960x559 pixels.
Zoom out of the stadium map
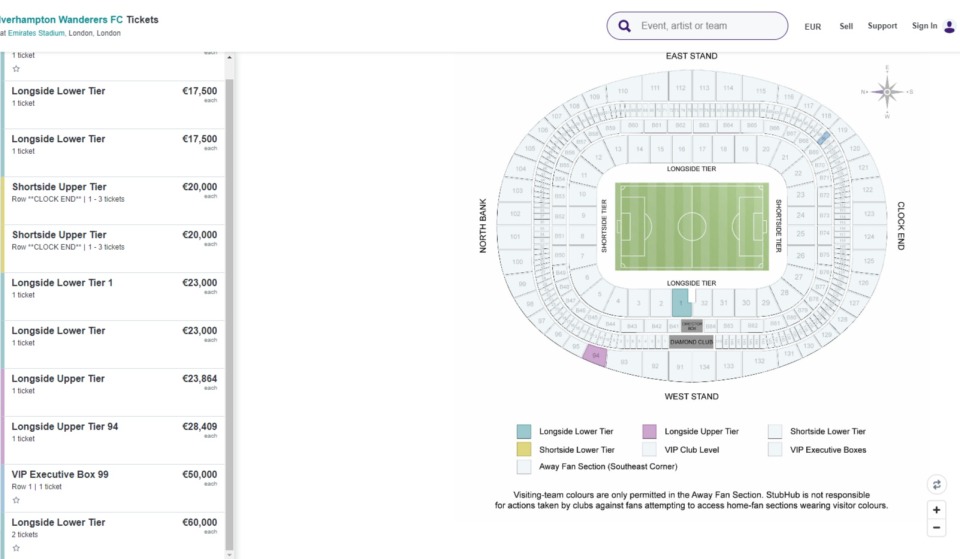pyautogui.click(x=936, y=528)
